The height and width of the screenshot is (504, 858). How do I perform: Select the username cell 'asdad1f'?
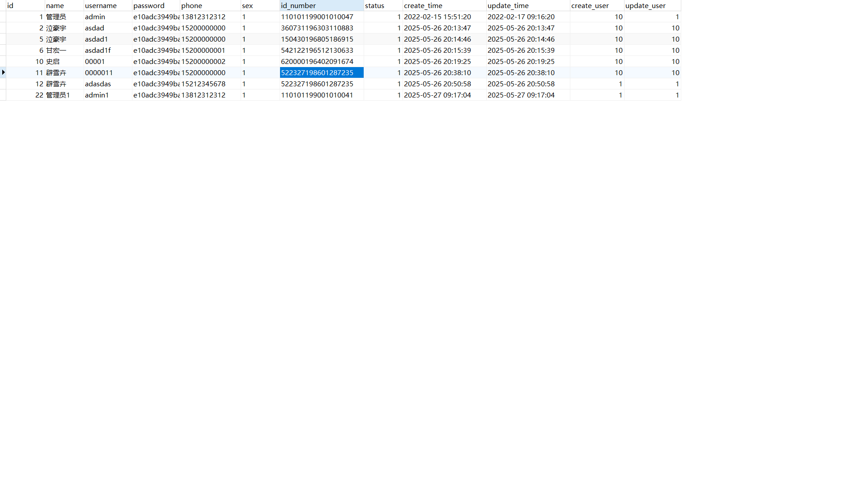(x=98, y=51)
